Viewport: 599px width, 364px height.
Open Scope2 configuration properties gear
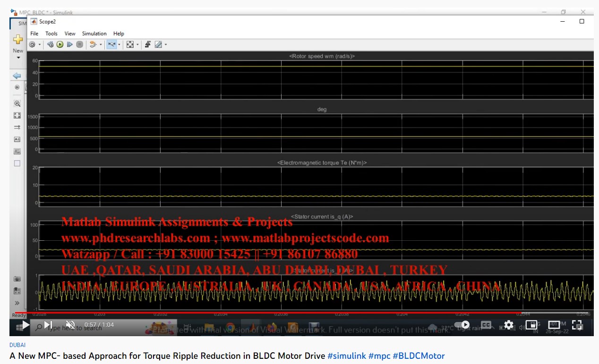tap(32, 44)
